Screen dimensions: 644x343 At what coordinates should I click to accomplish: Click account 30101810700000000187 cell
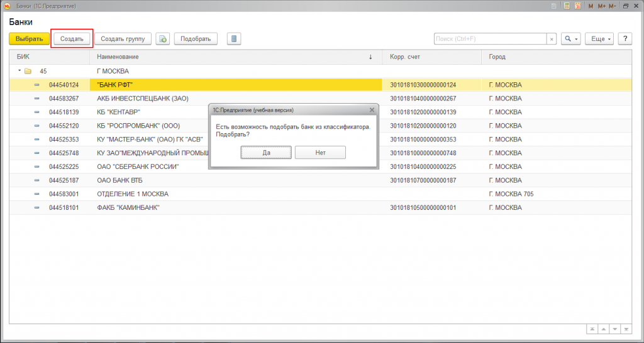coord(423,180)
